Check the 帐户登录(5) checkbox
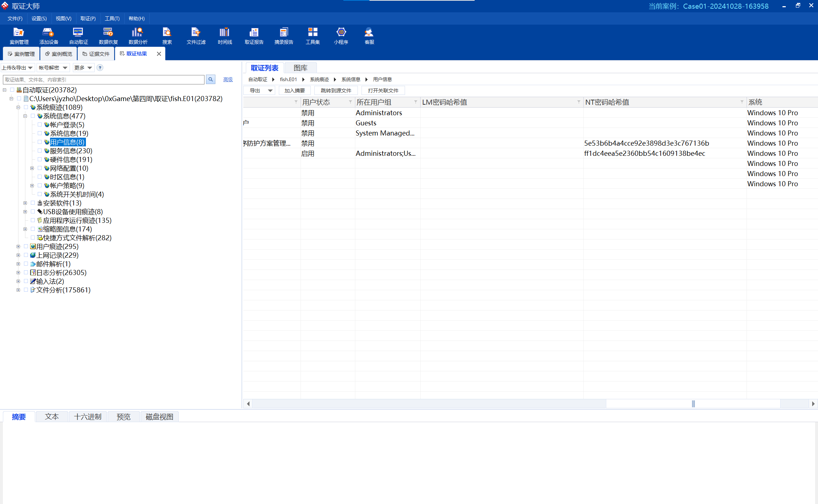Viewport: 818px width, 504px height. pos(40,124)
